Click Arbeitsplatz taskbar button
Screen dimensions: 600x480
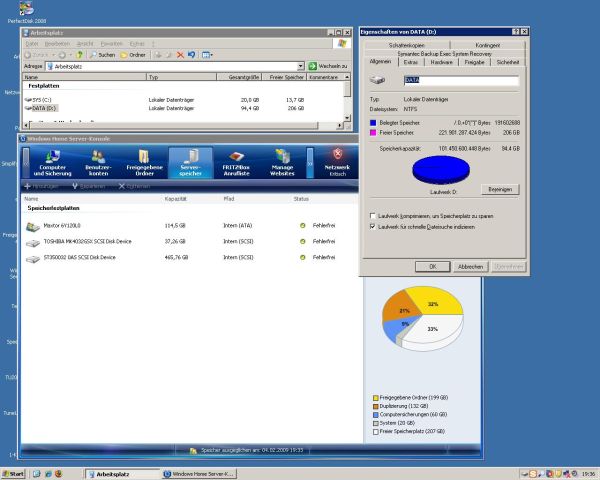pyautogui.click(x=122, y=474)
